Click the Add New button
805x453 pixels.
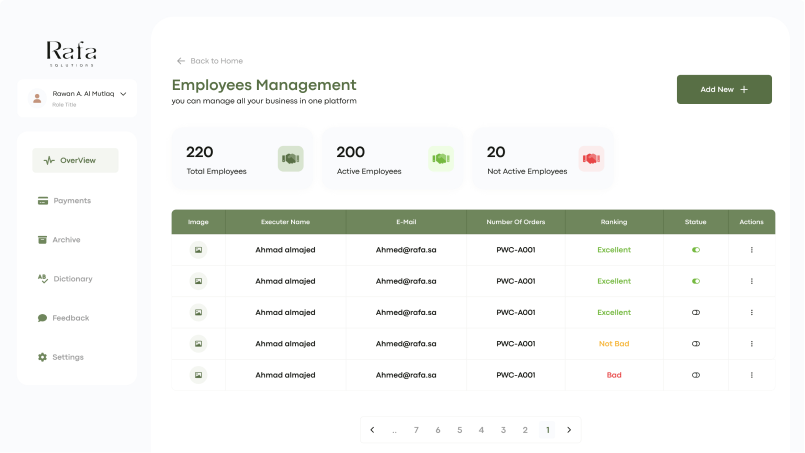(x=724, y=89)
